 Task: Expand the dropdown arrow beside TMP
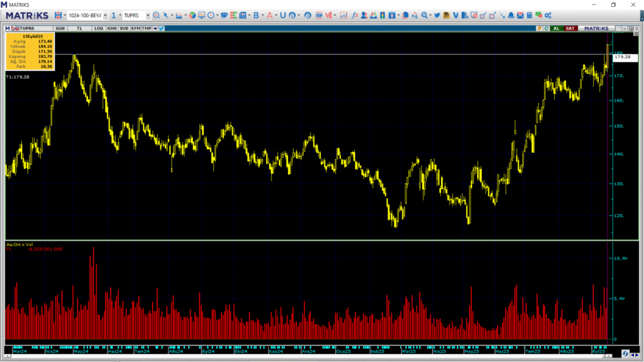155,28
